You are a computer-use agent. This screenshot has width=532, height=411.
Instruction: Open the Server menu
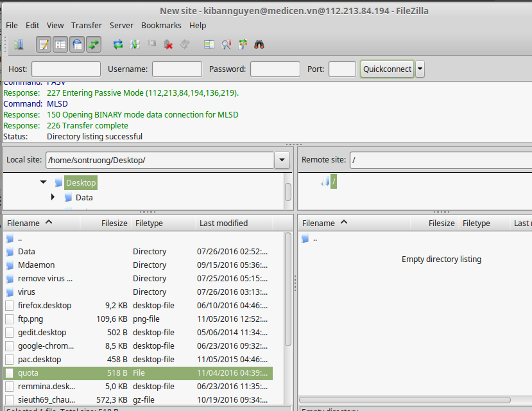(x=121, y=26)
